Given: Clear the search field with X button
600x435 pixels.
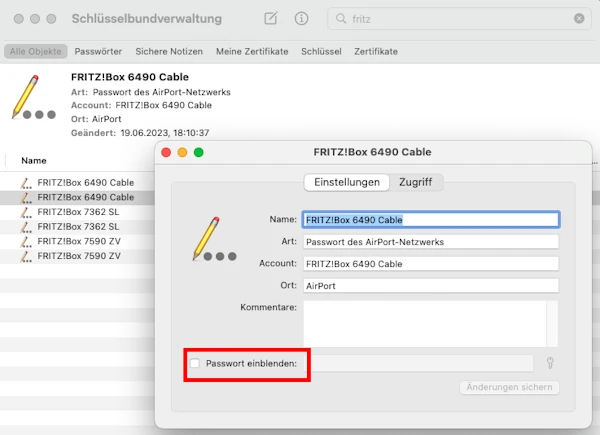Looking at the screenshot, I should [579, 18].
